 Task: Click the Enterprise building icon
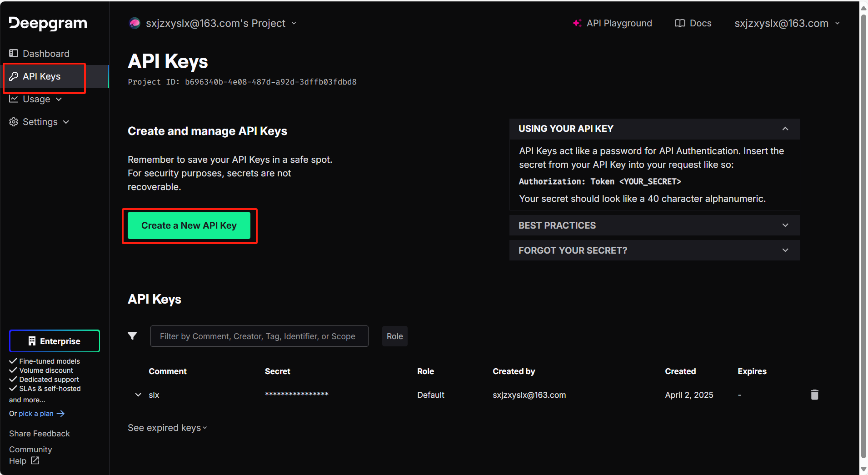tap(32, 341)
